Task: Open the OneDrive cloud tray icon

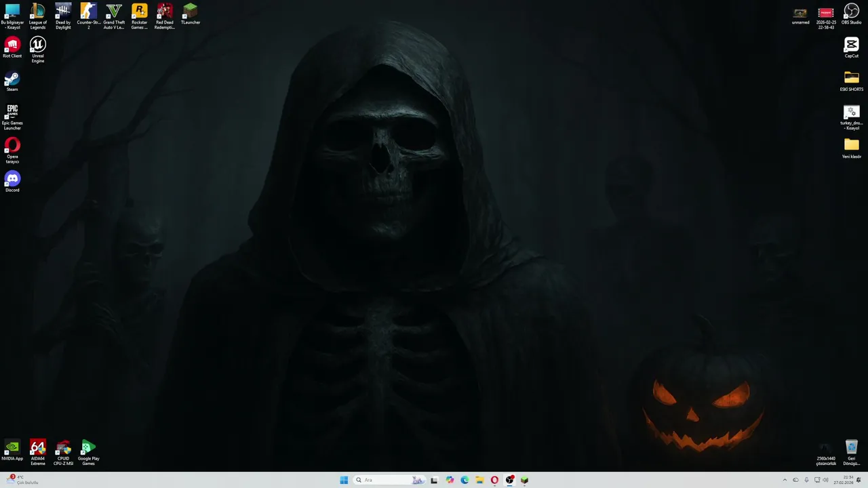Action: pyautogui.click(x=795, y=480)
